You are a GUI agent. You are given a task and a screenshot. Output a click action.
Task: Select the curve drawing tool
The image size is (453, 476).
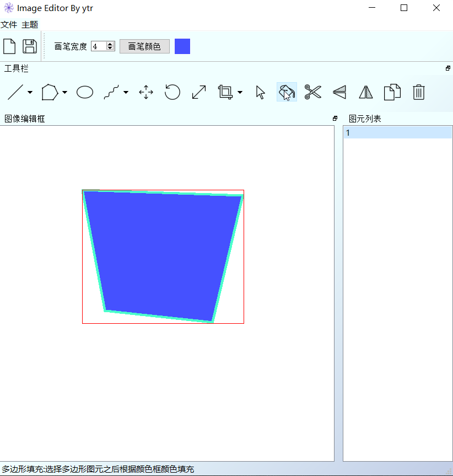click(x=111, y=92)
